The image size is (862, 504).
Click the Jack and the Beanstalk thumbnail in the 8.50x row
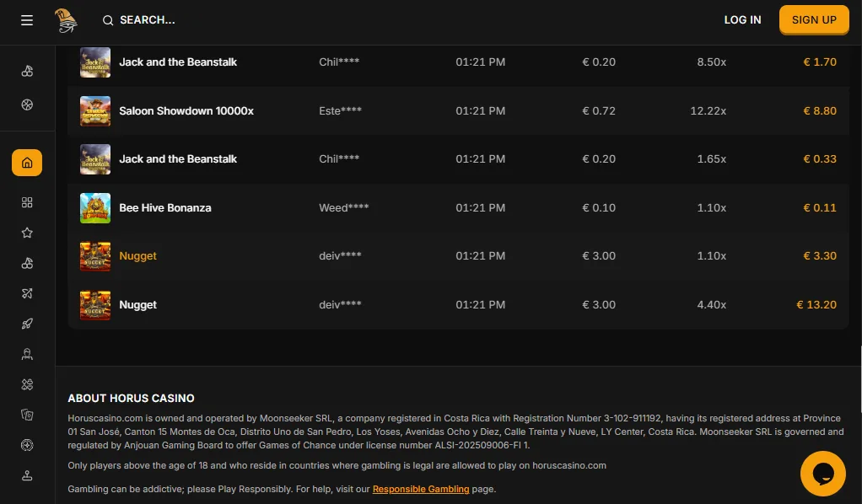(95, 62)
